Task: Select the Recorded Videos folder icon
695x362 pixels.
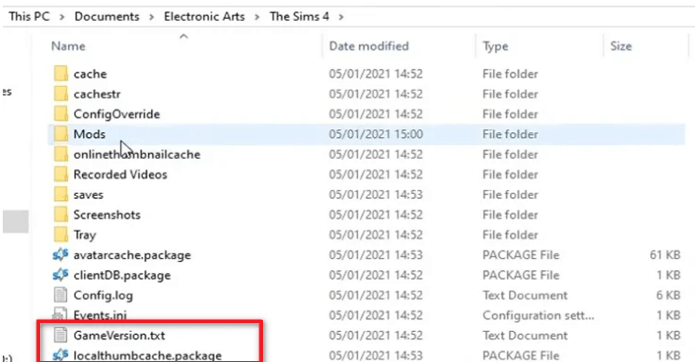Action: coord(61,174)
